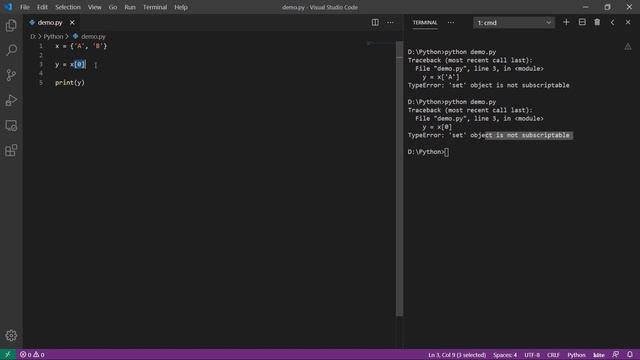Click 'CRLF' end of line setting

(553, 355)
